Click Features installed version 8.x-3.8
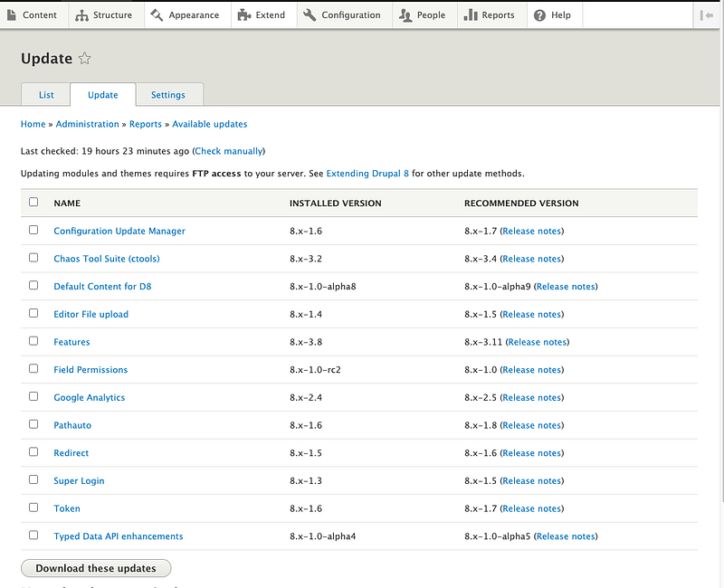Screen dimensions: 724x588 (x=306, y=342)
